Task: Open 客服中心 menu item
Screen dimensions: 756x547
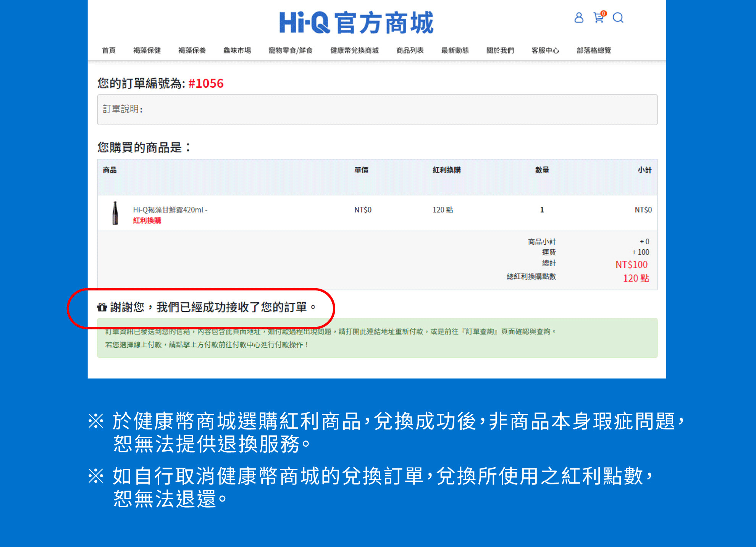Action: point(545,50)
